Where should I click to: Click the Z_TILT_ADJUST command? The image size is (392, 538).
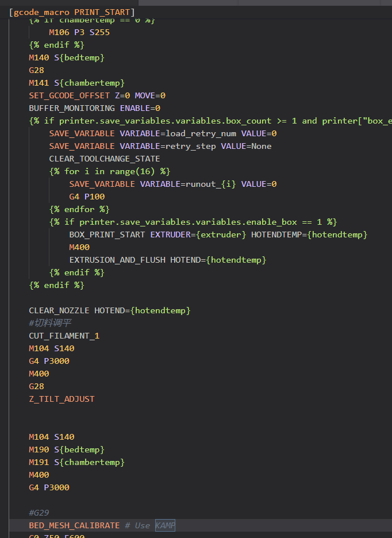pos(62,399)
